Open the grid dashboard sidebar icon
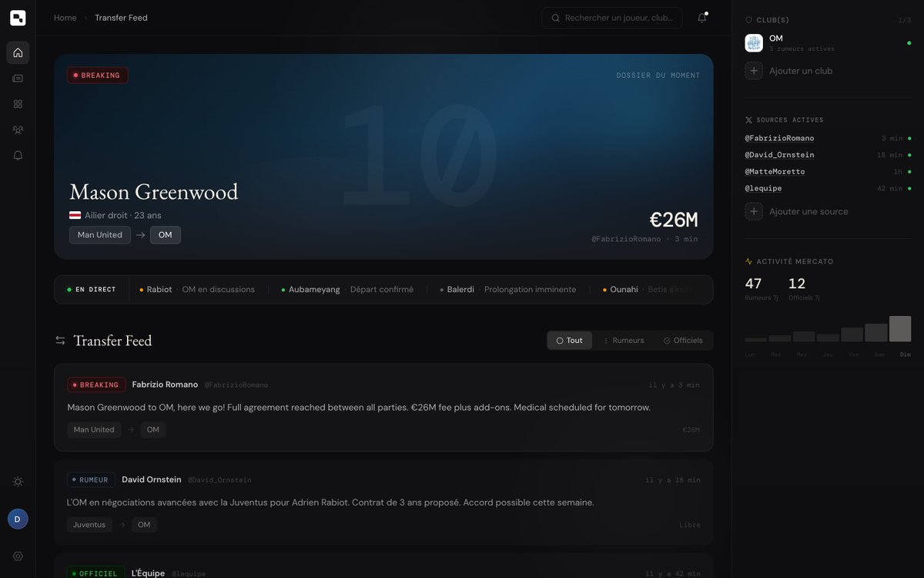924x578 pixels. coord(18,104)
